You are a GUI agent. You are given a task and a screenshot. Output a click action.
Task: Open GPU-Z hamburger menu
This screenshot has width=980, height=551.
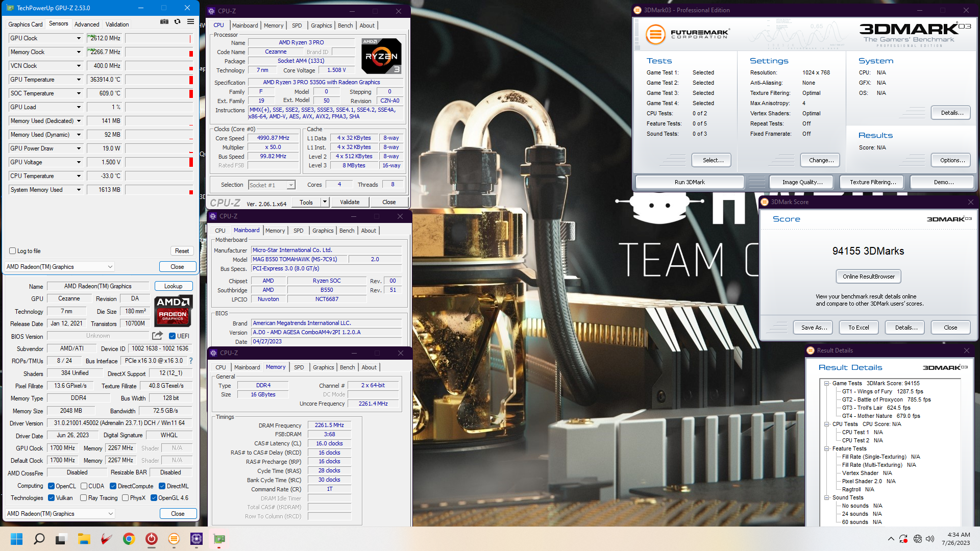pos(190,21)
